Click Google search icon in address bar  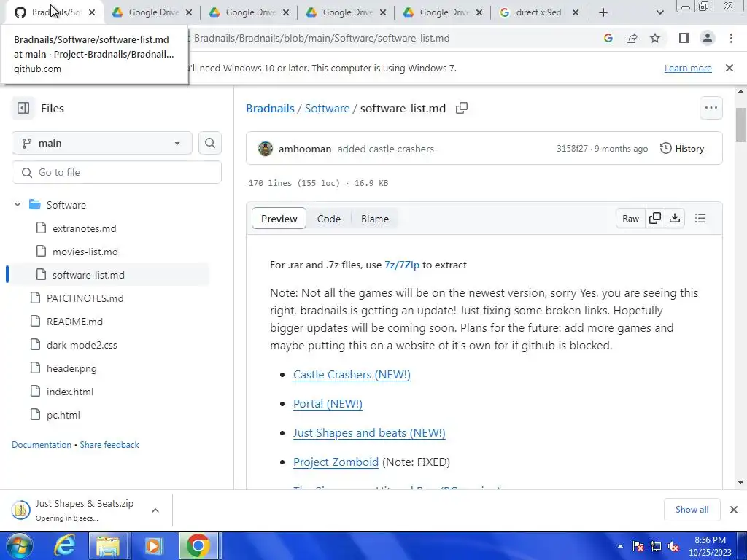coord(608,38)
